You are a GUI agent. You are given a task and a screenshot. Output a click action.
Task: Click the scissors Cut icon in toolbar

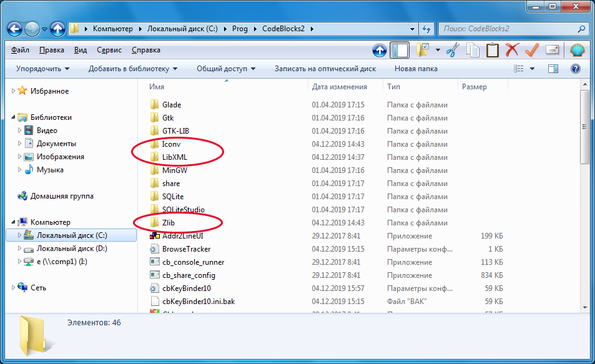(453, 50)
